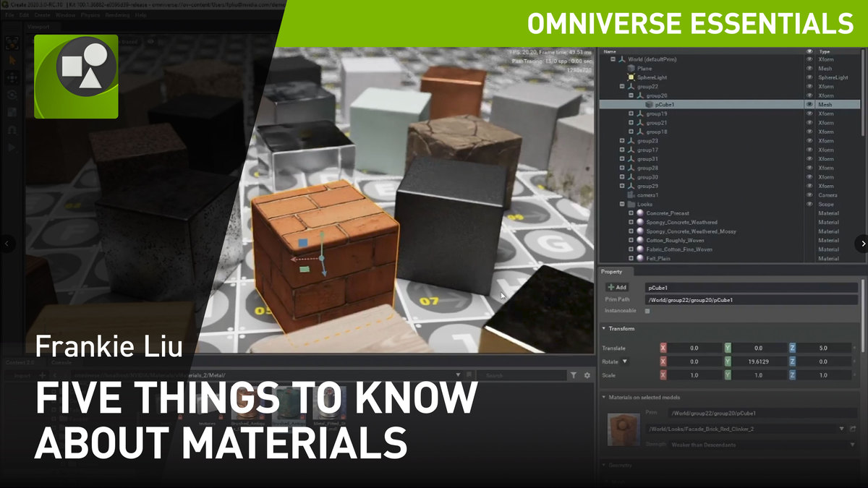The height and width of the screenshot is (488, 868).
Task: Toggle Looks scope visibility eye
Action: pyautogui.click(x=809, y=204)
